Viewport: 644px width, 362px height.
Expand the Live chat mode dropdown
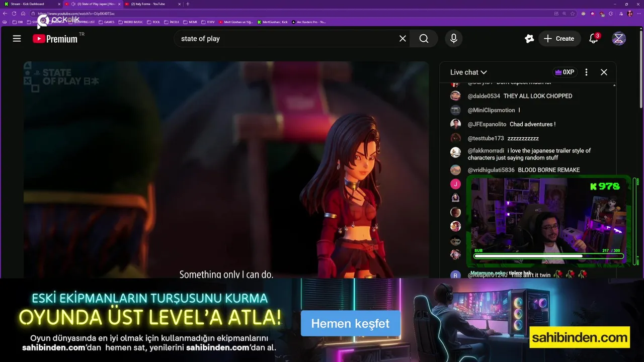pyautogui.click(x=468, y=72)
